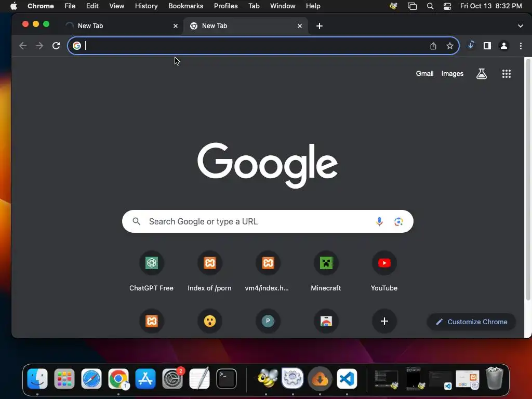Open Visual Studio Code from the Dock
The width and height of the screenshot is (532, 399).
347,379
